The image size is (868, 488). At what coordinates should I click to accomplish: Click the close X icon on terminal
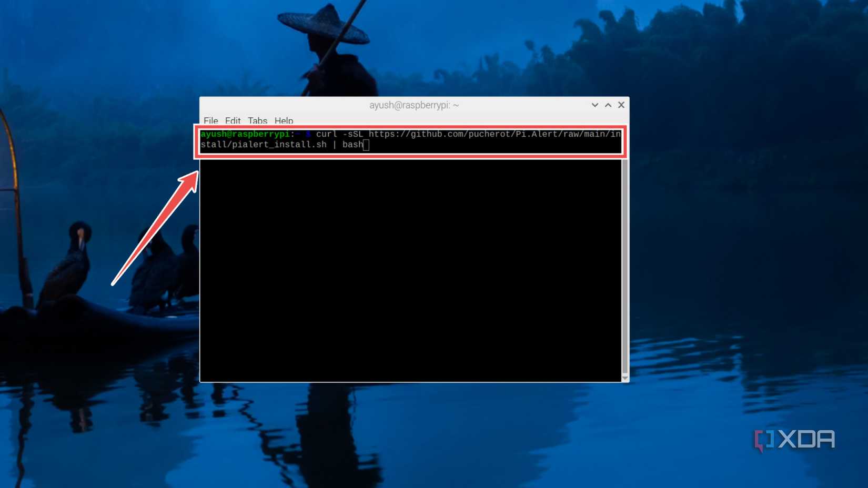coord(621,105)
